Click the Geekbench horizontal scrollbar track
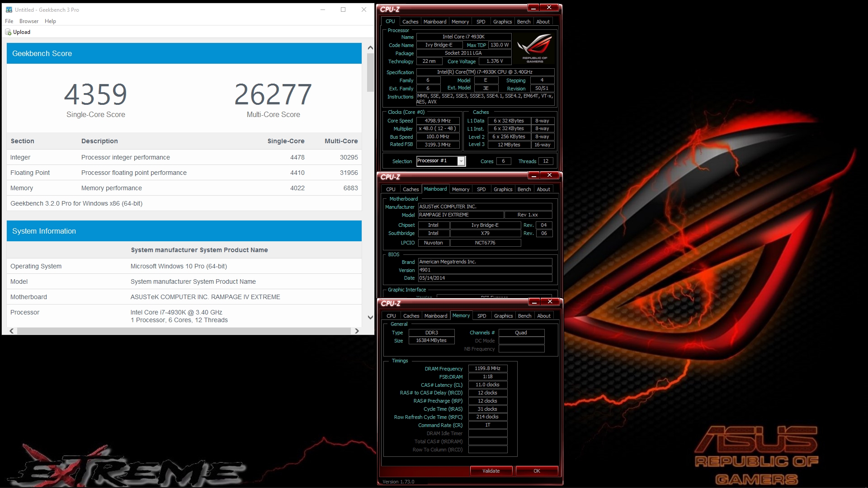The width and height of the screenshot is (868, 488). (x=184, y=331)
